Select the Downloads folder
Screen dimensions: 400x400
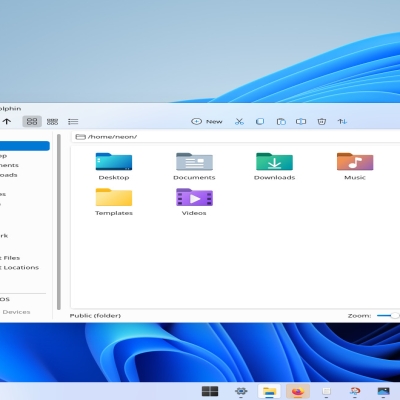point(274,167)
